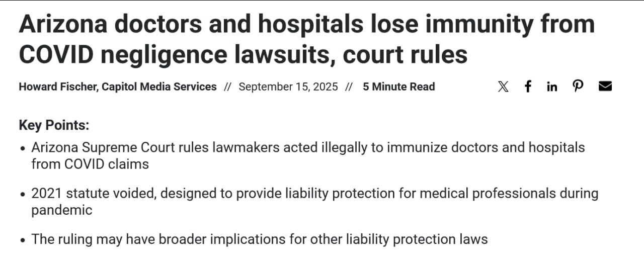Click the key point about broader implications
This screenshot has height=262, width=644.
pos(259,239)
